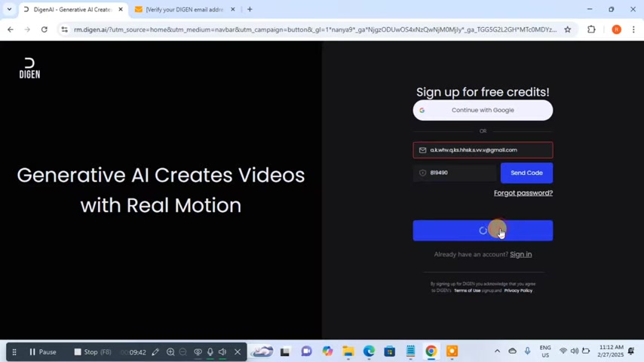Close the recorder toolbar
This screenshot has height=362, width=644.
[x=238, y=352]
